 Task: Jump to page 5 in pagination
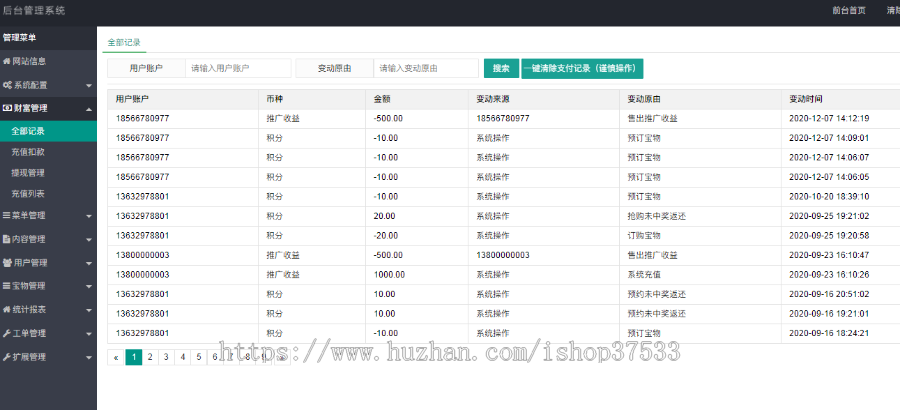tap(199, 357)
